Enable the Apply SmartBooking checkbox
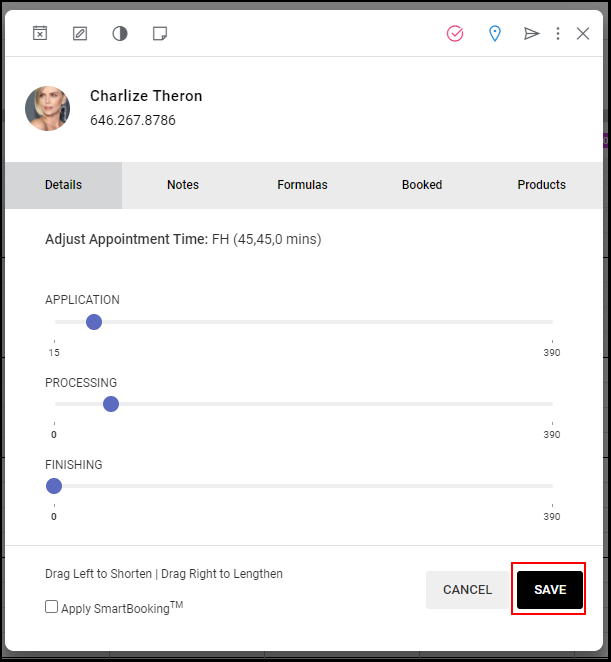The width and height of the screenshot is (611, 662). click(52, 607)
